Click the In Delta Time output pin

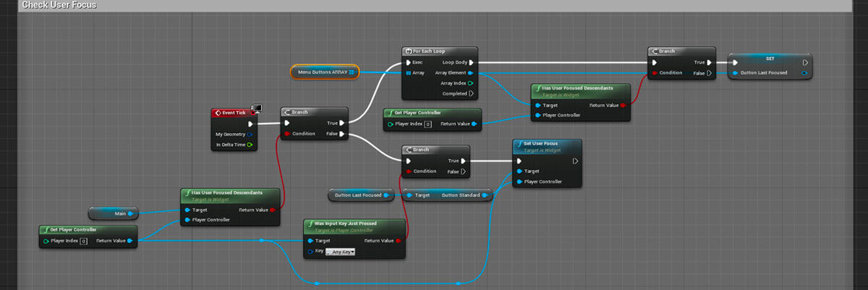[x=250, y=145]
